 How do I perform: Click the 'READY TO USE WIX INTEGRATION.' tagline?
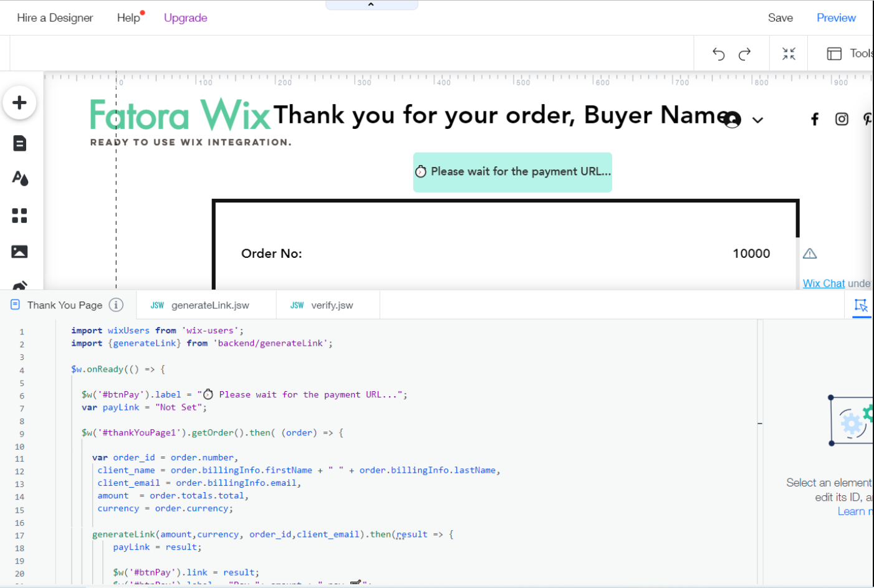pyautogui.click(x=191, y=142)
